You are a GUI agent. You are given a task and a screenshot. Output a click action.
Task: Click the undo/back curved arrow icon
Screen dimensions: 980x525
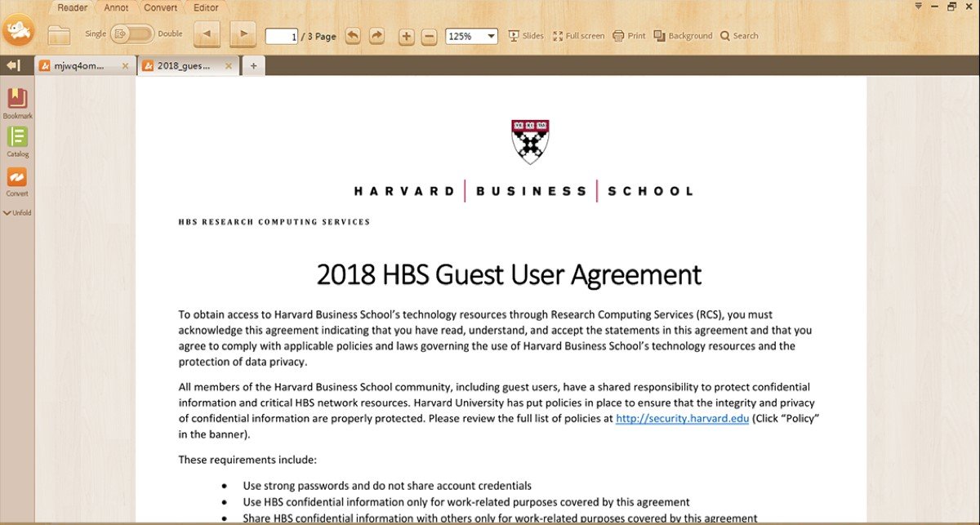pos(353,36)
